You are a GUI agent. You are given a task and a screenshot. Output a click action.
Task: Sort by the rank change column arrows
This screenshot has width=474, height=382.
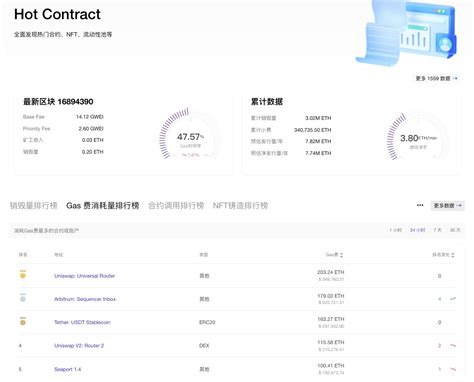453,255
